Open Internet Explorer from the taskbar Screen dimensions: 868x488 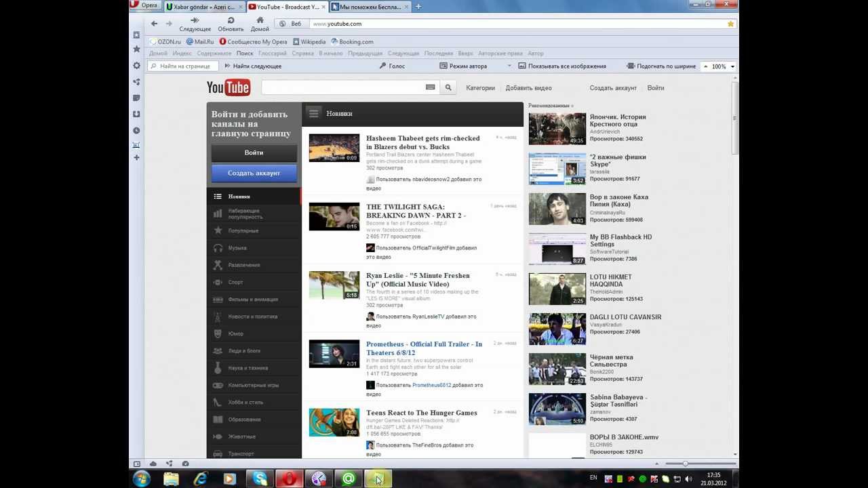tap(201, 479)
